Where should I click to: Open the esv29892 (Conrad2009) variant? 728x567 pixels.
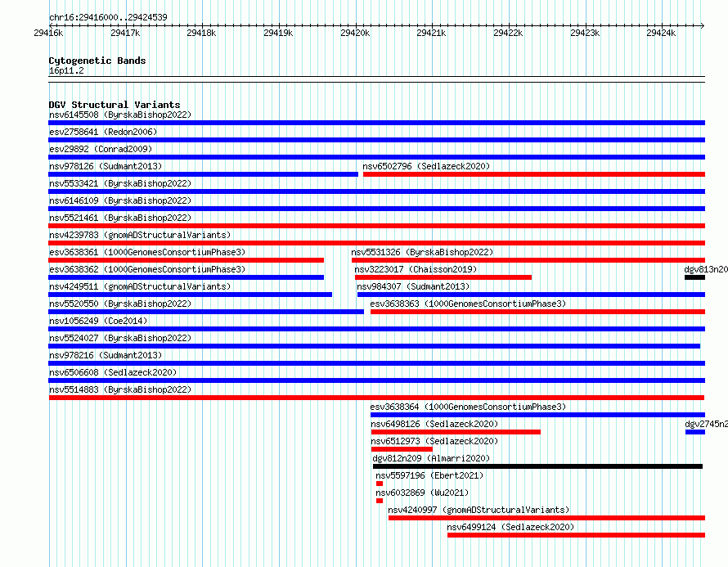[101, 149]
